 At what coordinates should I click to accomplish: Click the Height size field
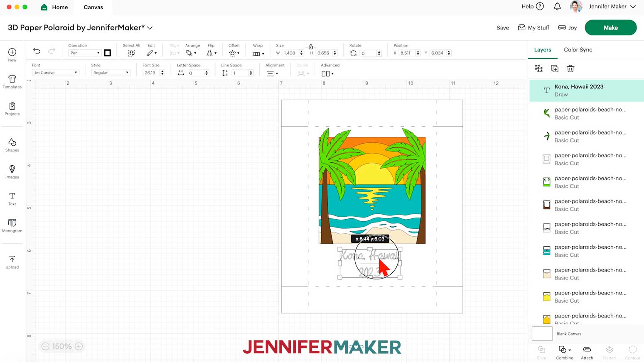[324, 53]
